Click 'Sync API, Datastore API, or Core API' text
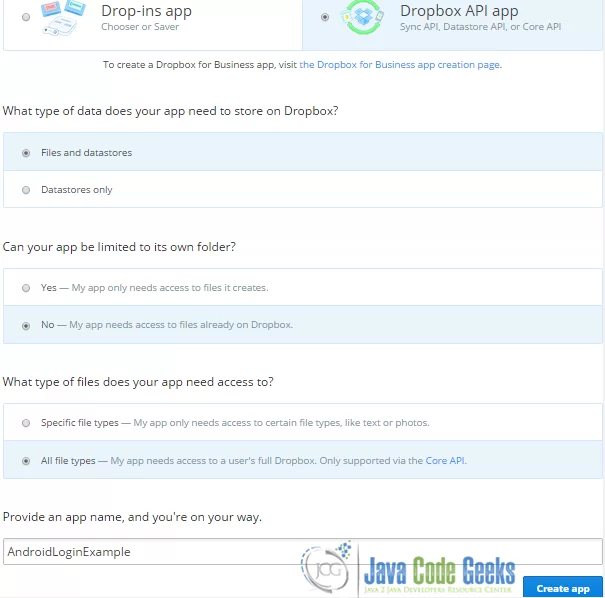 (x=480, y=27)
